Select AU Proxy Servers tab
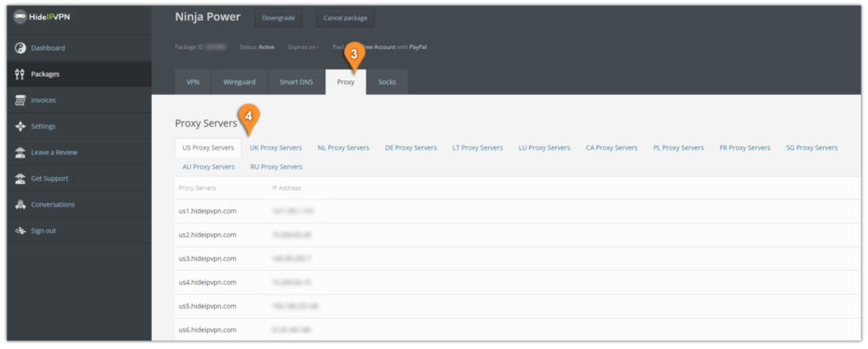Screen dimensions: 868x349 (209, 167)
